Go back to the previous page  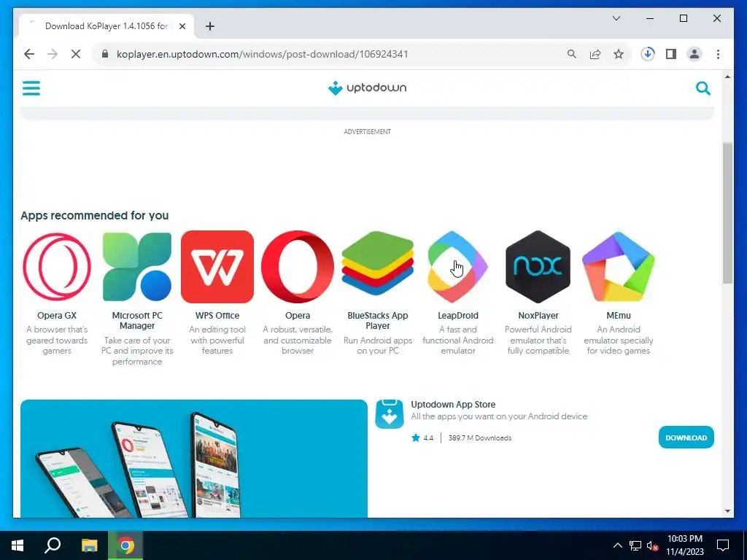[29, 54]
